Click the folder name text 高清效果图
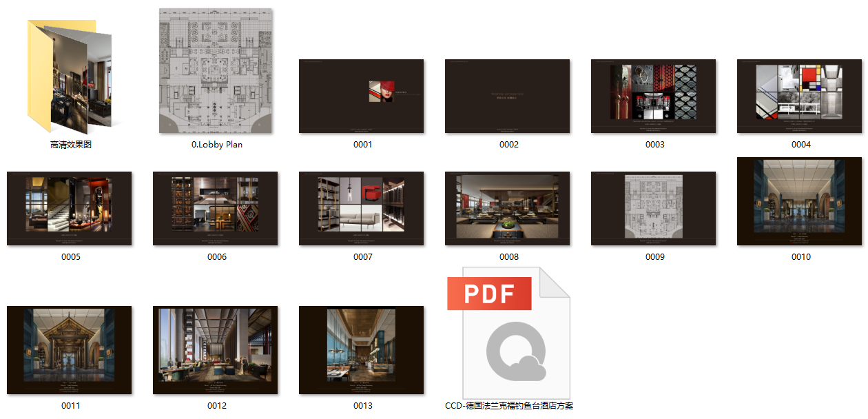 [70, 145]
